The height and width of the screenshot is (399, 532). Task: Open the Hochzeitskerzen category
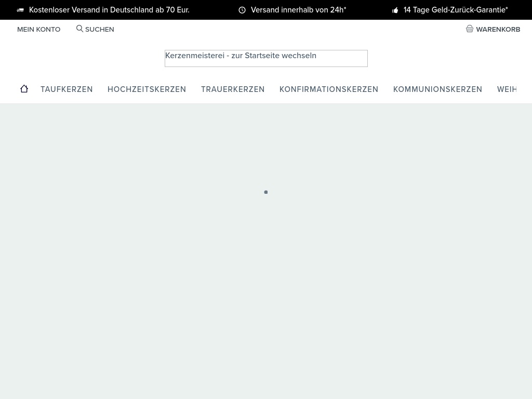pyautogui.click(x=147, y=89)
